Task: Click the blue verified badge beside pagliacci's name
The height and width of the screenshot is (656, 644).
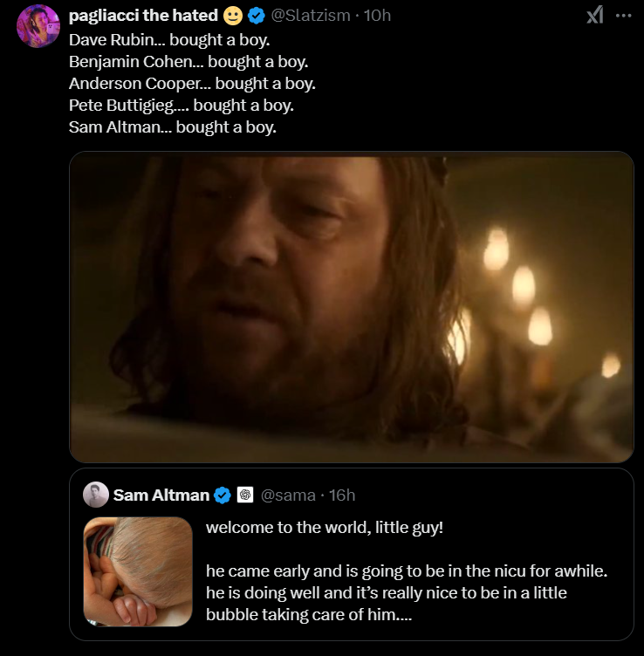Action: click(256, 16)
